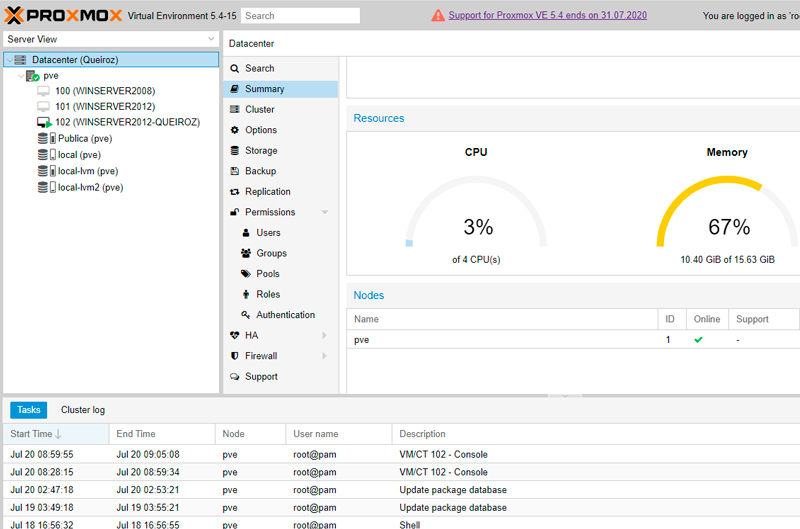This screenshot has width=800, height=529.
Task: Click the magnifier icon beside Search menu
Action: [x=235, y=68]
